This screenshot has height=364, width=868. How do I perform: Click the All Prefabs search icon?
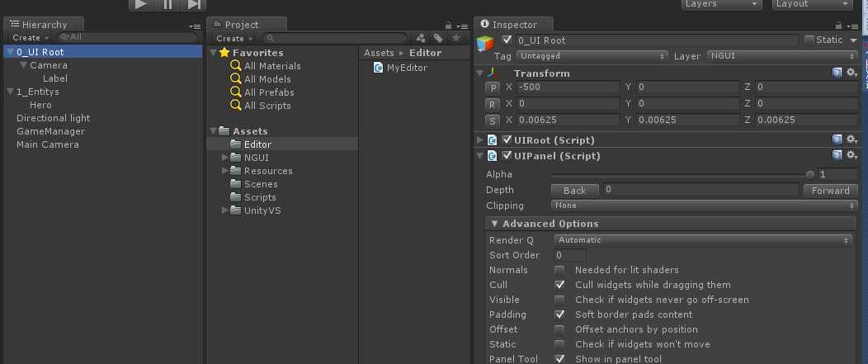[x=236, y=92]
